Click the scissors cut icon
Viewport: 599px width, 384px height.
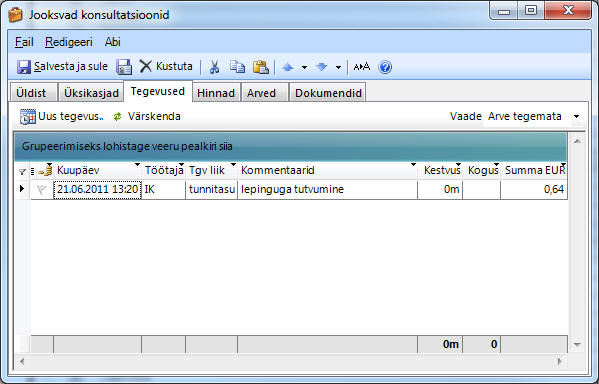pyautogui.click(x=214, y=67)
